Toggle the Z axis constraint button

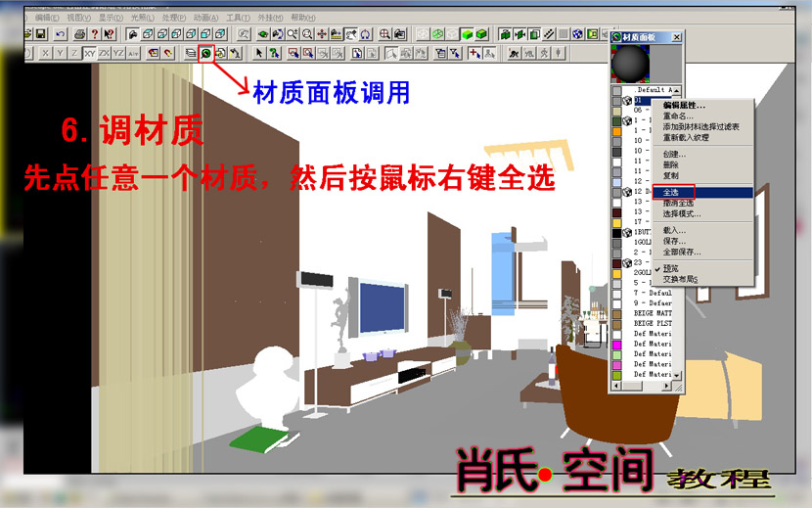74,54
